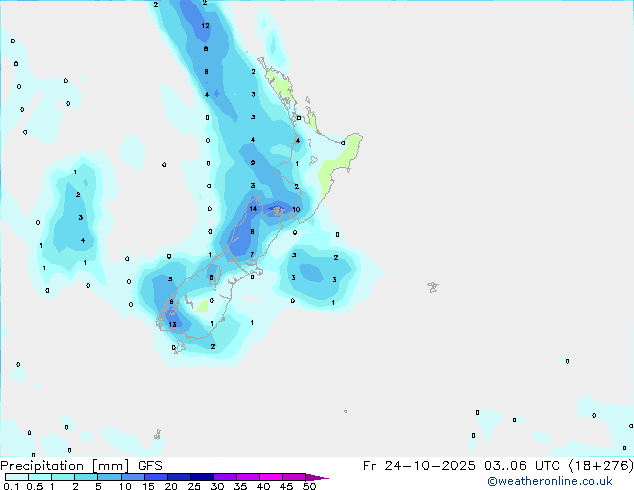
Task: Pick the 35–40 mm legend swatch
Action: (x=248, y=477)
